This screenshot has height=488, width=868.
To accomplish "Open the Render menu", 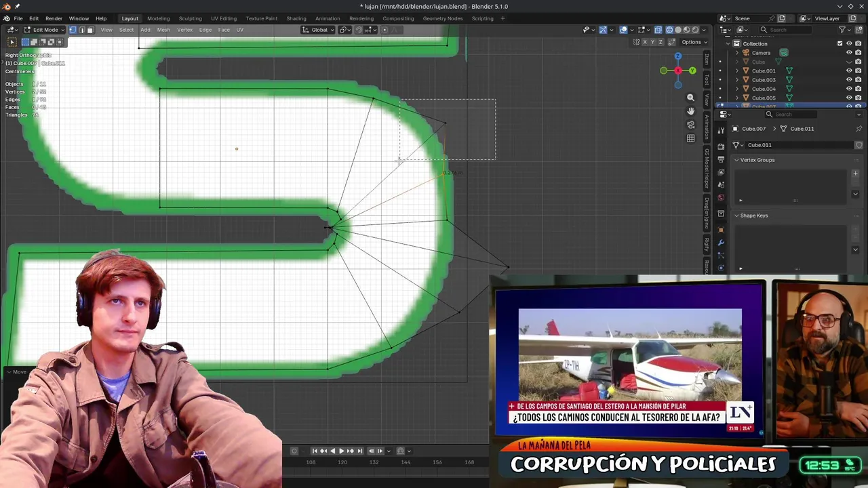I will point(54,18).
